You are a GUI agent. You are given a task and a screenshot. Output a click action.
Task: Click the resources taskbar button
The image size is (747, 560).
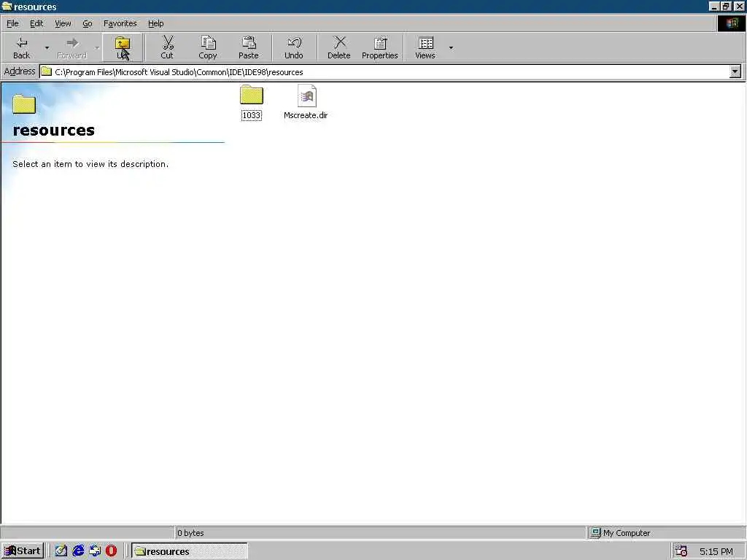click(x=189, y=551)
